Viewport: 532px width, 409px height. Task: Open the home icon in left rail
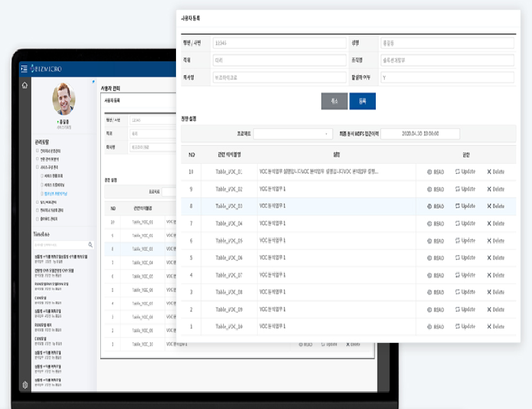(25, 86)
